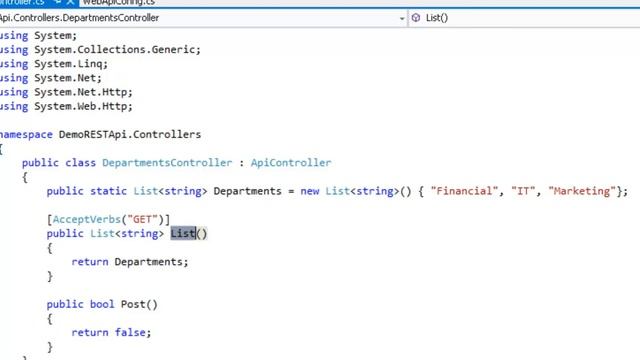Click the 'using System;' line
Screen dimensions: 640x360
38,36
